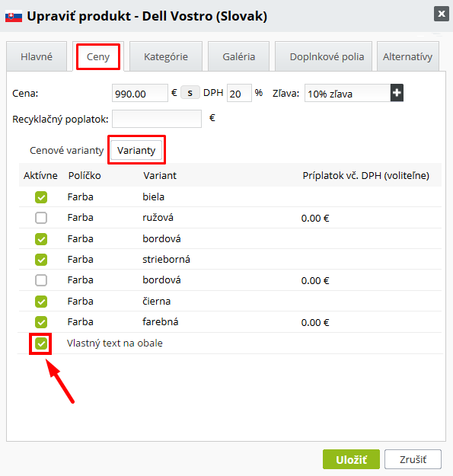Open the Alternatívy tab
The width and height of the screenshot is (453, 476).
point(408,56)
